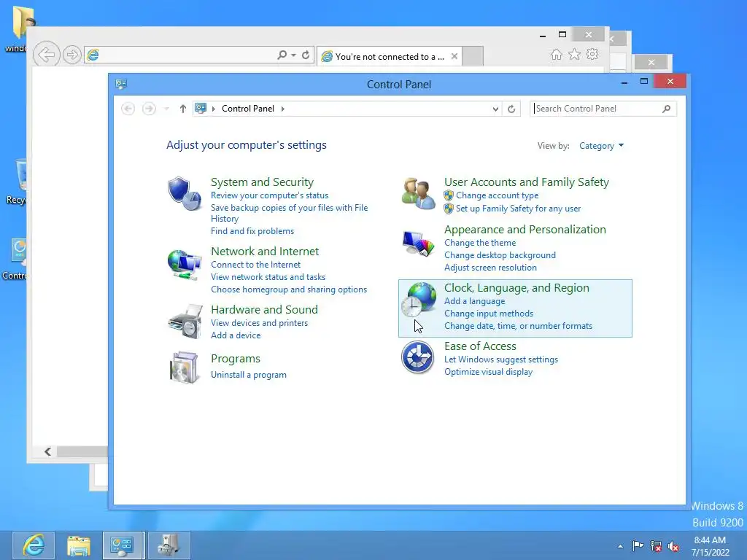Click Add a language link

(x=474, y=301)
